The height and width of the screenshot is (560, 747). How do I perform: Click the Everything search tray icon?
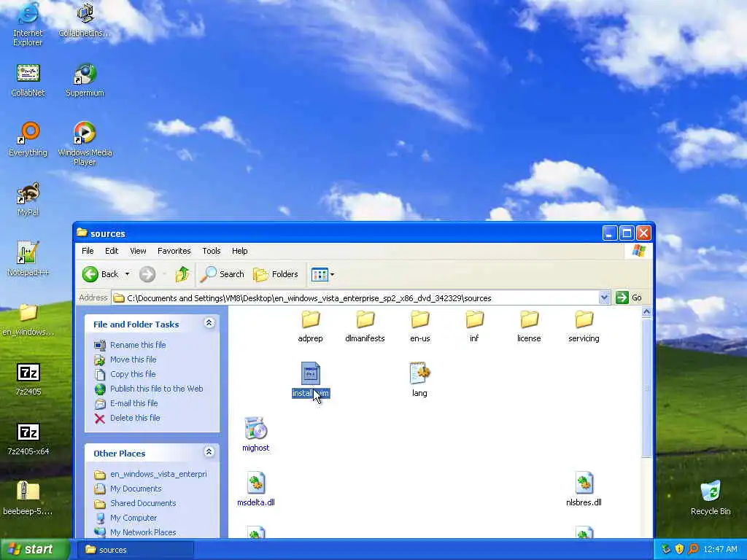click(694, 550)
